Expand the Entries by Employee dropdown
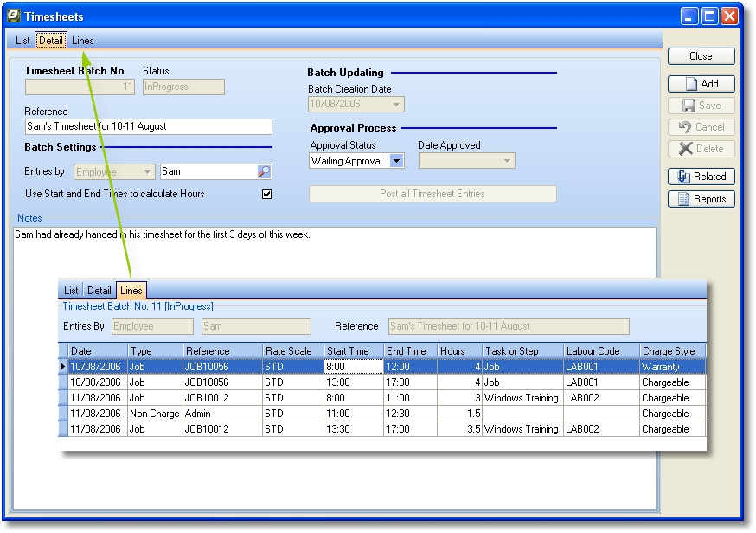The width and height of the screenshot is (756, 533). pos(147,172)
